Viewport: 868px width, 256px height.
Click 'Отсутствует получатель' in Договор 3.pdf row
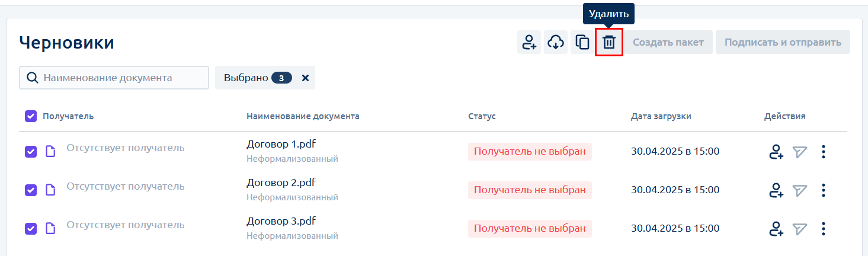click(125, 225)
